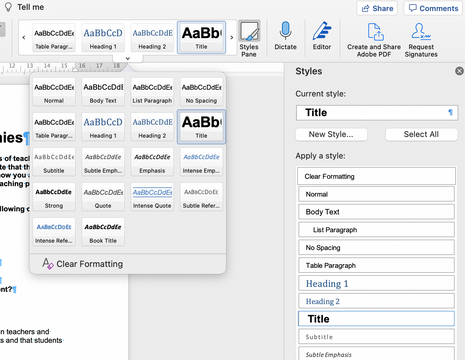The height and width of the screenshot is (360, 465).
Task: Apply Table Paragraph from Styles pane list
Action: [376, 265]
